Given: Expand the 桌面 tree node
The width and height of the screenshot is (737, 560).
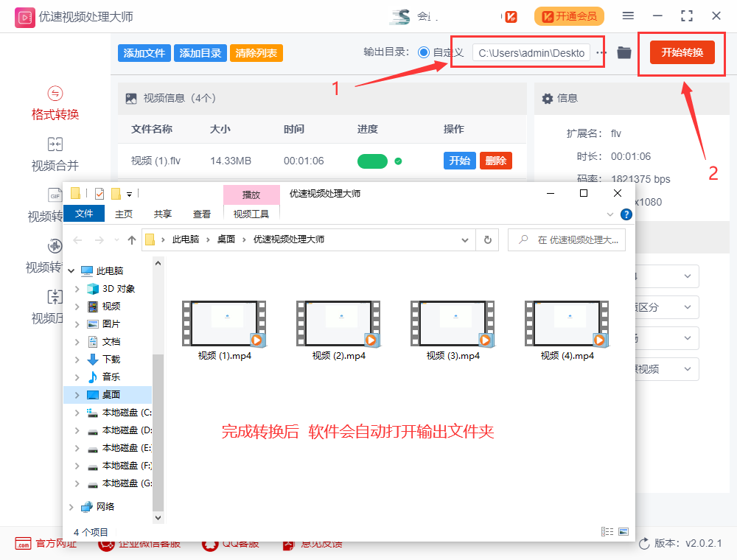Looking at the screenshot, I should point(77,395).
